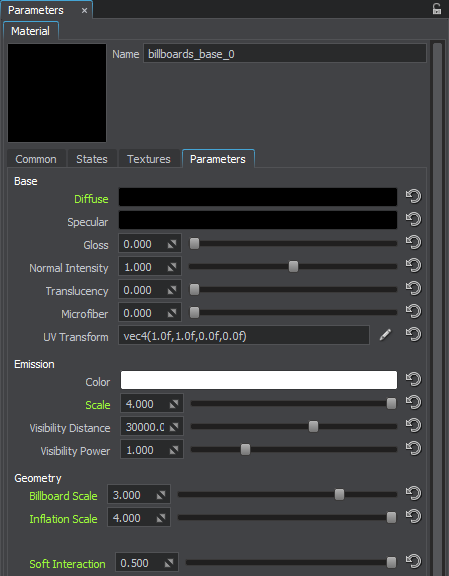Reset the Diffuse color to default
Screen dimensions: 449x576
[x=413, y=196]
